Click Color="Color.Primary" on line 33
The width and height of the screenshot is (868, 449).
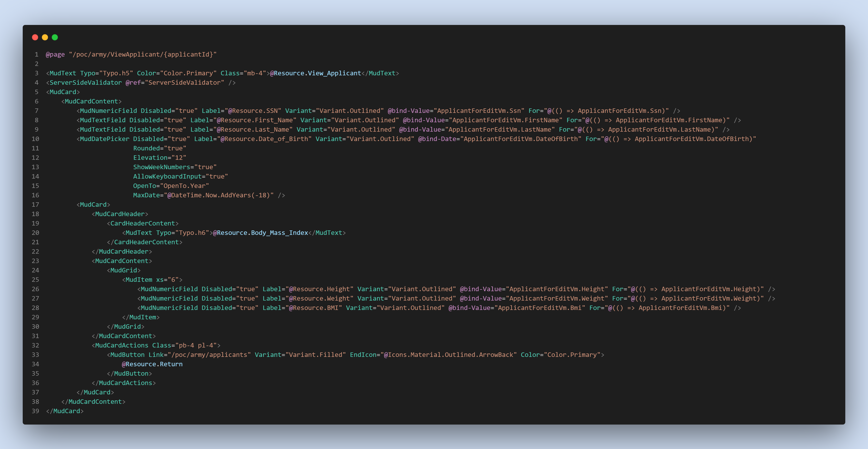(x=561, y=355)
